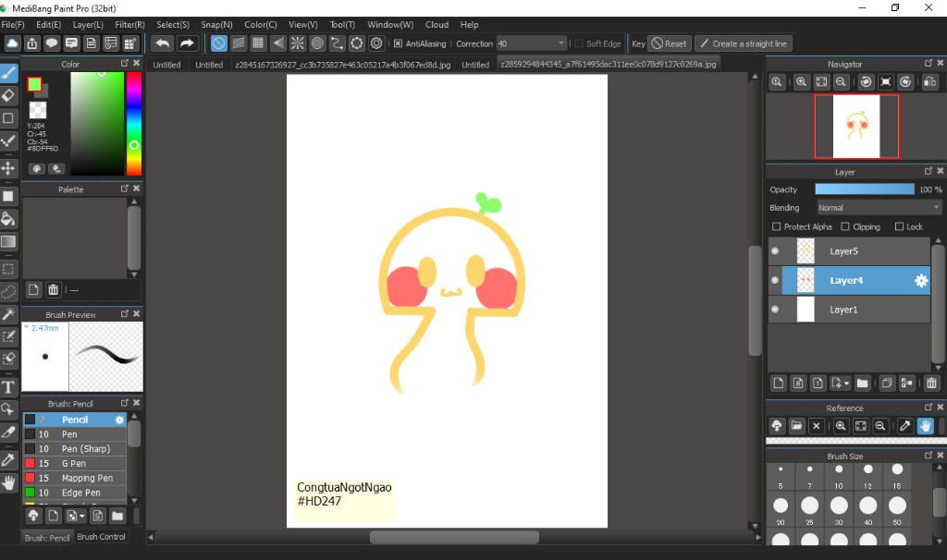The image size is (947, 560).
Task: Click the Create a straight line button
Action: (x=743, y=43)
